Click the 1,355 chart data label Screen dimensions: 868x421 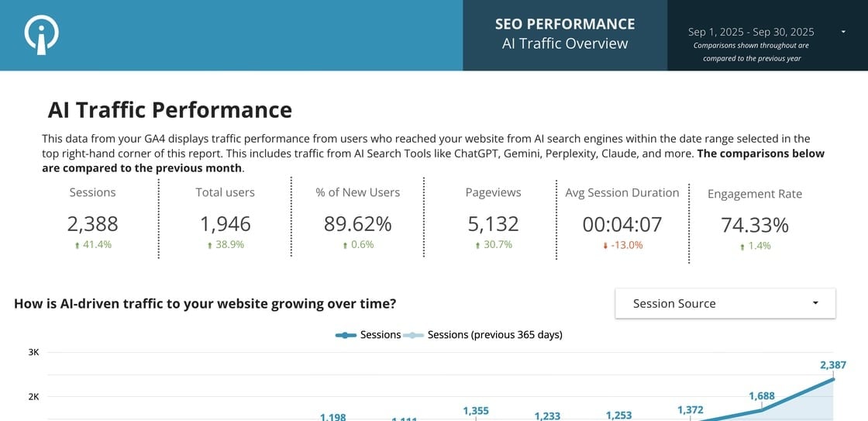coord(475,411)
